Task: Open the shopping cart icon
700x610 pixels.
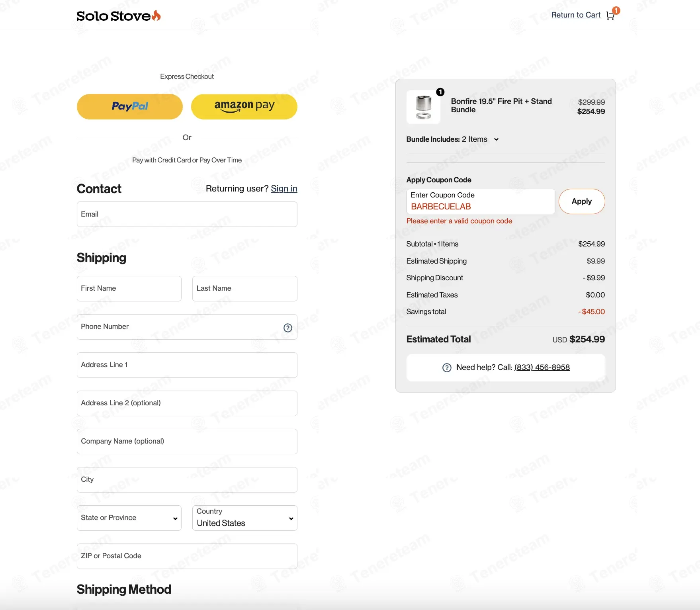Action: 610,16
